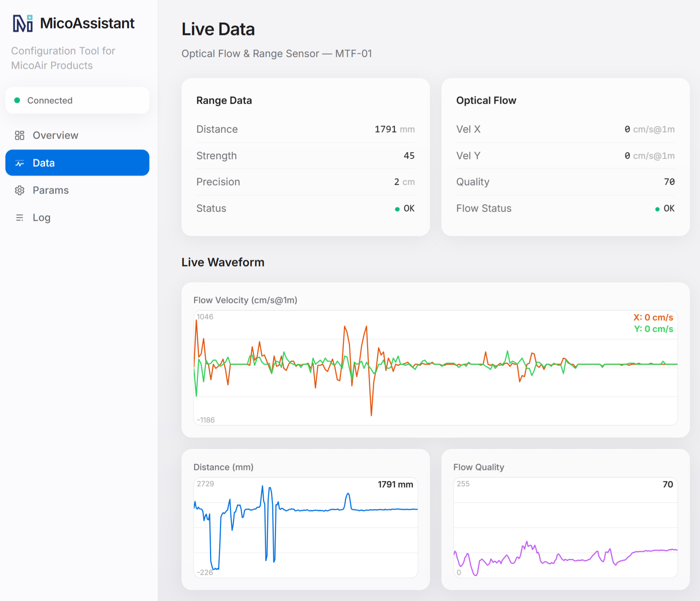Click the Precision value 2 cm
Viewport: 700px width, 601px height.
tap(404, 182)
